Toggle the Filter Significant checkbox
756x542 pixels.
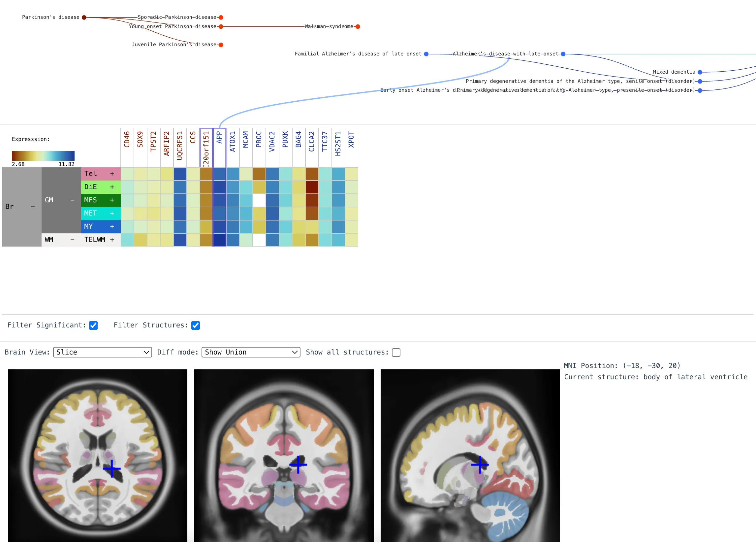point(93,325)
